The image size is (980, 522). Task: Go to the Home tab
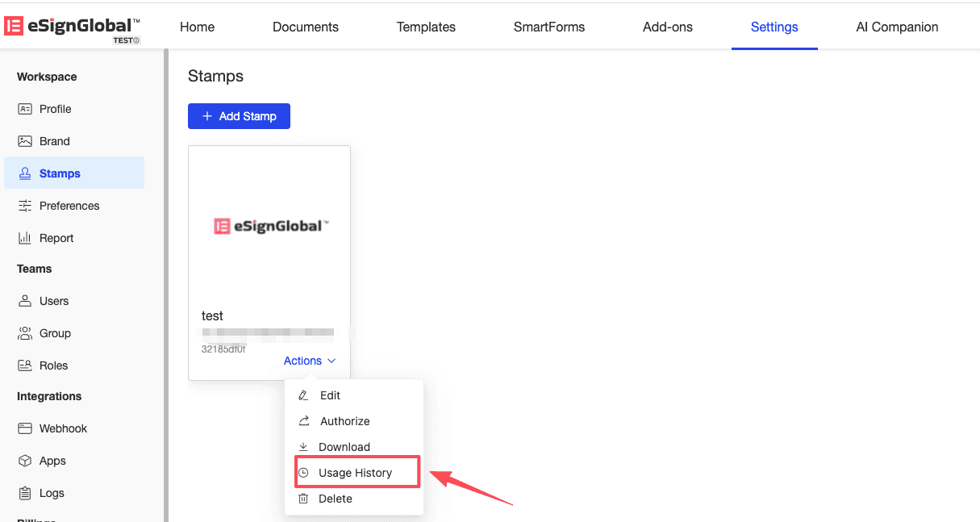tap(197, 27)
